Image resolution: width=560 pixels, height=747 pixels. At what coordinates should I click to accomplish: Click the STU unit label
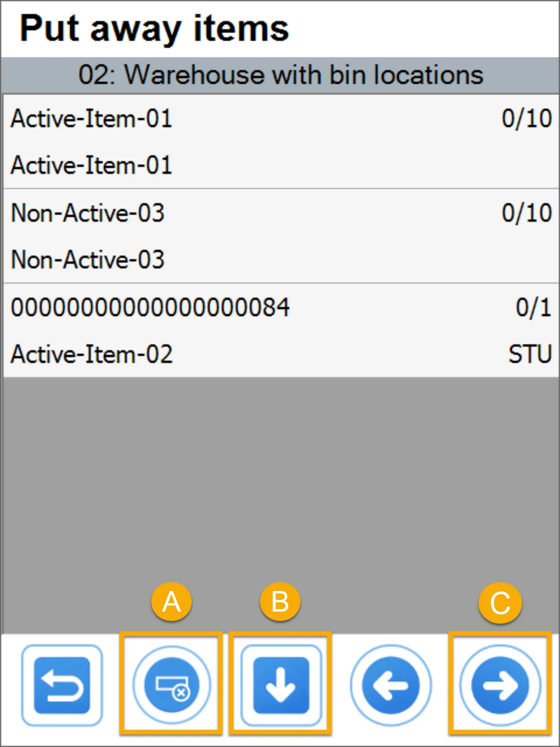click(x=530, y=354)
